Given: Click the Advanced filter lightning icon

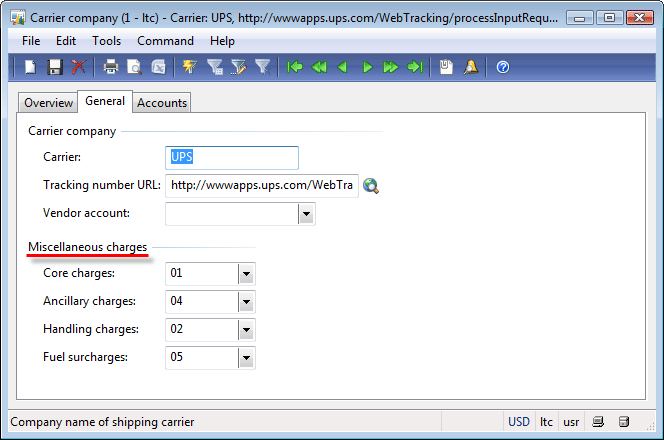Looking at the screenshot, I should 190,67.
